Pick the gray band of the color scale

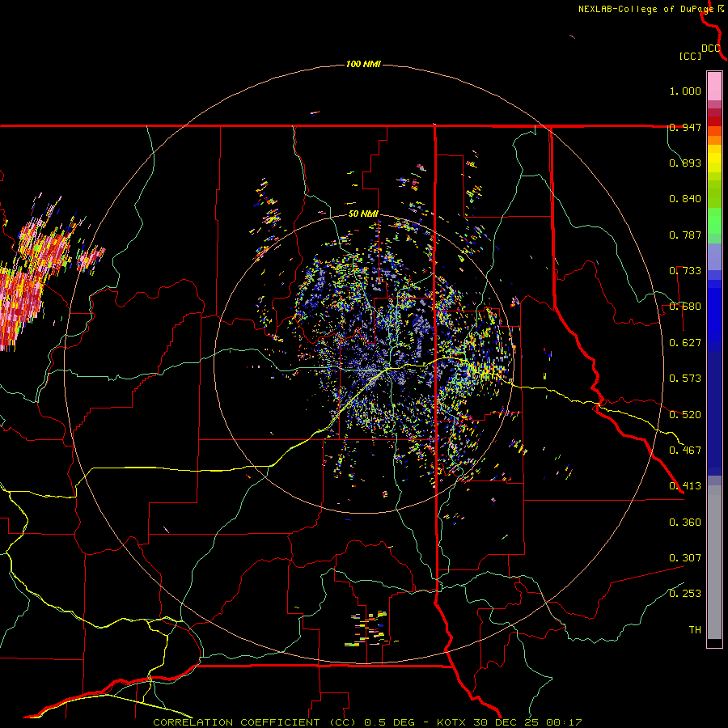[x=714, y=562]
